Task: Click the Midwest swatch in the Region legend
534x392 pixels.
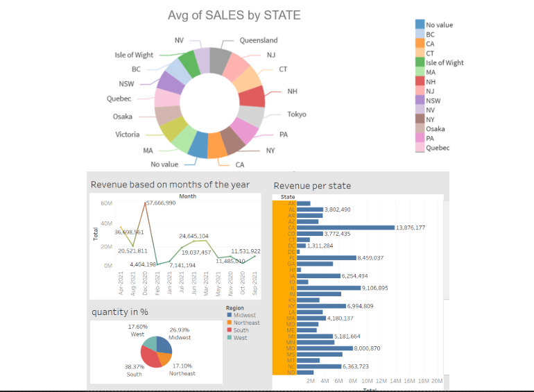Action: pyautogui.click(x=229, y=315)
